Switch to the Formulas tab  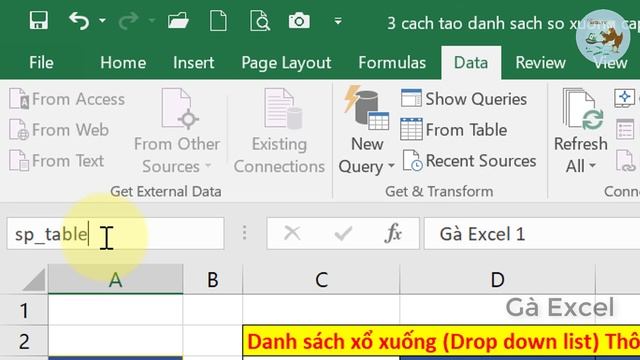click(x=392, y=63)
